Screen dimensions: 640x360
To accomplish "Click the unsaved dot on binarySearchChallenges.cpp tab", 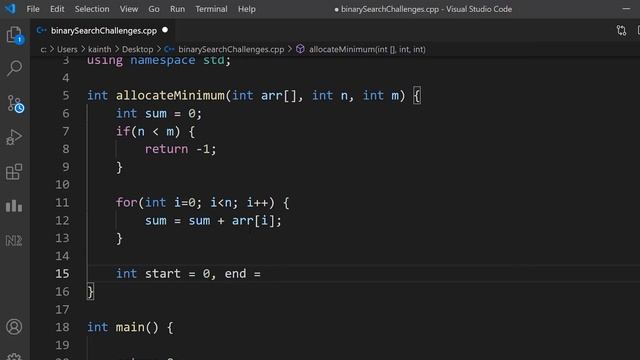I will click(x=165, y=30).
